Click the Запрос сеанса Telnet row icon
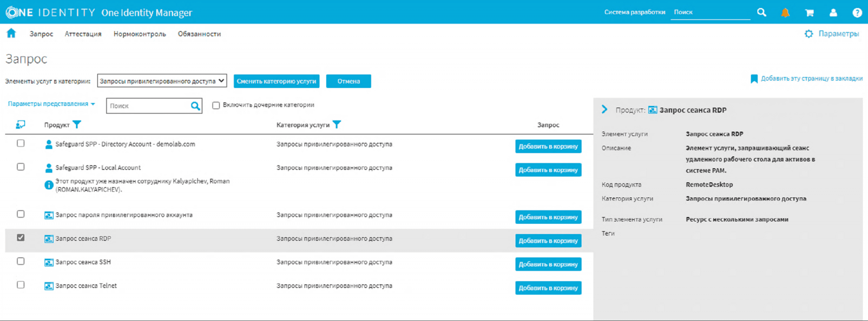Screen dimensions: 868x321 coord(49,286)
